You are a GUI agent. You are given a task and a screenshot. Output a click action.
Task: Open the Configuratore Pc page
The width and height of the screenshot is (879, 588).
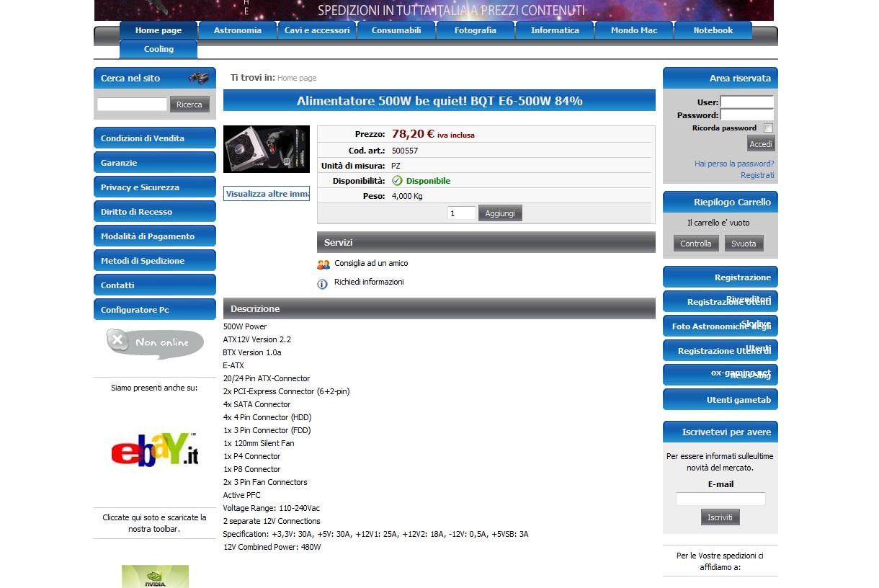pos(155,310)
